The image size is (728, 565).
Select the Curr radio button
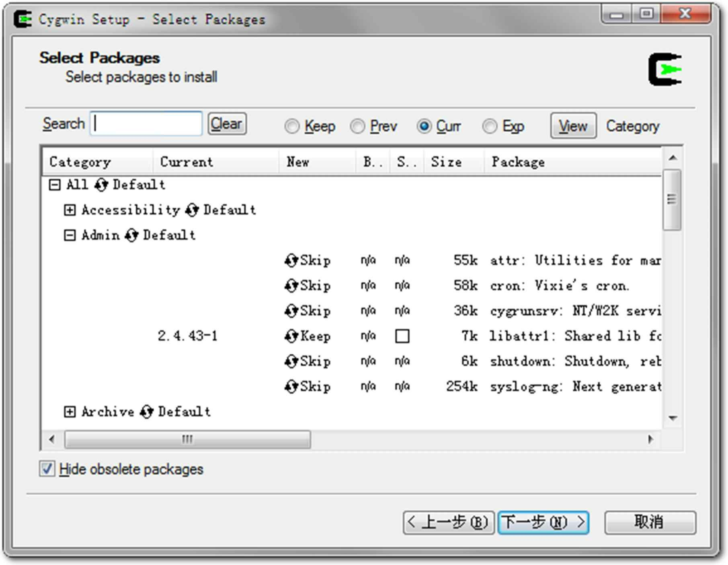coord(424,126)
